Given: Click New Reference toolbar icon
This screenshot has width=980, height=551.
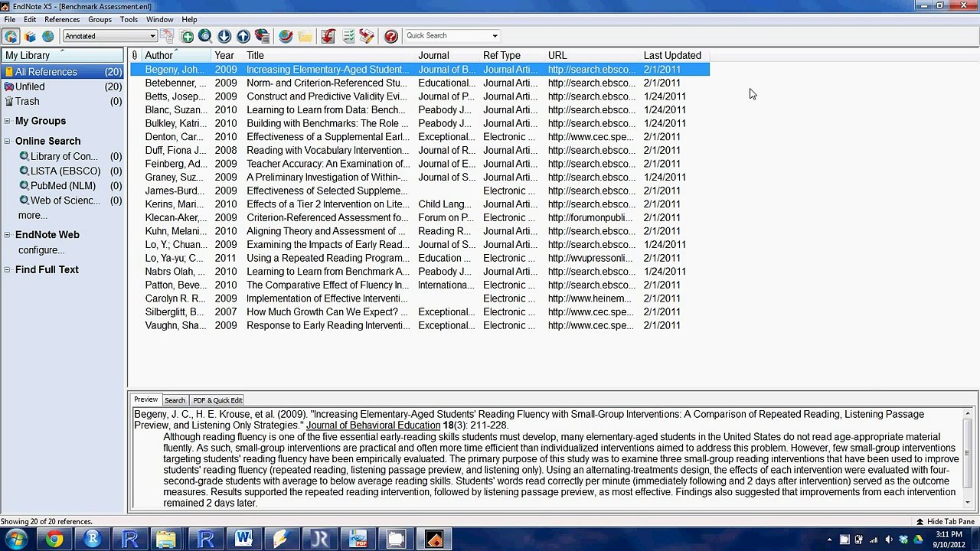Looking at the screenshot, I should click(x=187, y=36).
